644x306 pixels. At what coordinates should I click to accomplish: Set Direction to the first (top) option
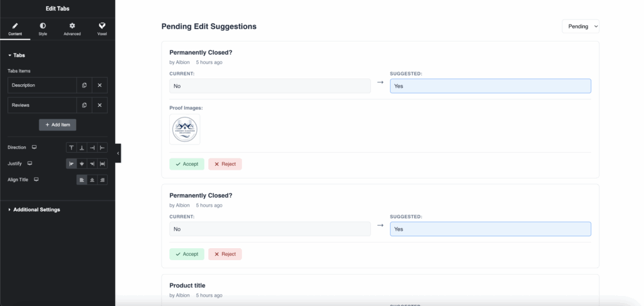(72, 148)
